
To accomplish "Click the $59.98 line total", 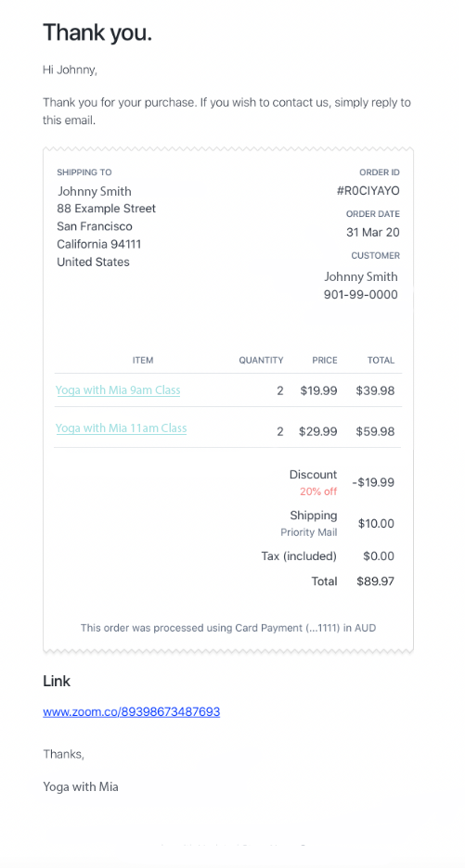I will click(375, 432).
